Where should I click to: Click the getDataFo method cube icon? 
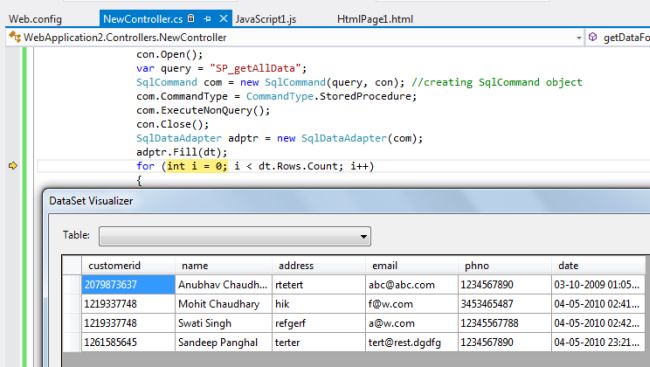coord(593,37)
